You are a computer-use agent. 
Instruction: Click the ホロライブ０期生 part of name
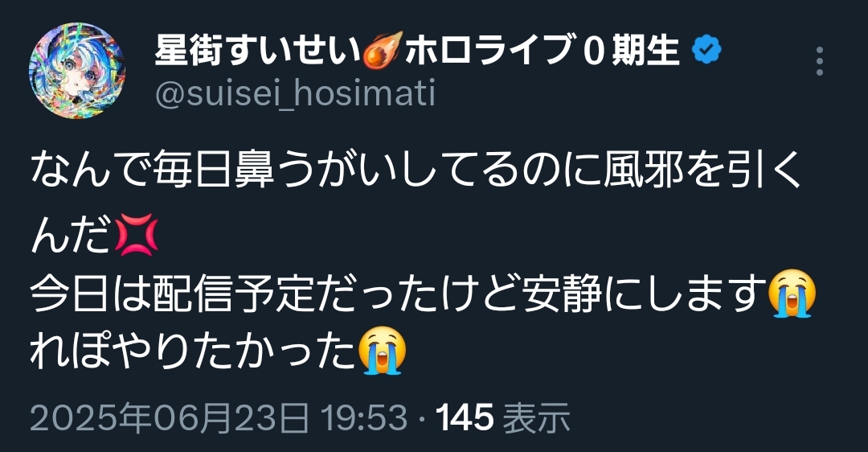point(542,51)
